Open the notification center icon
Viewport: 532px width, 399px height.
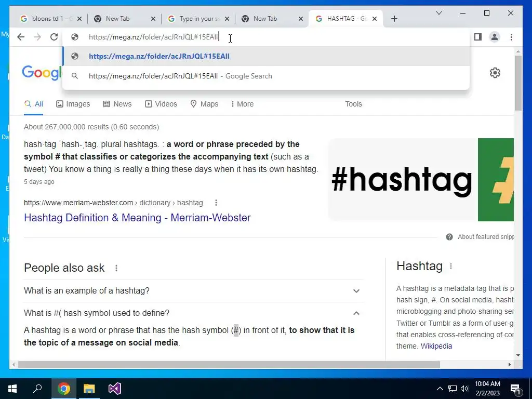515,389
